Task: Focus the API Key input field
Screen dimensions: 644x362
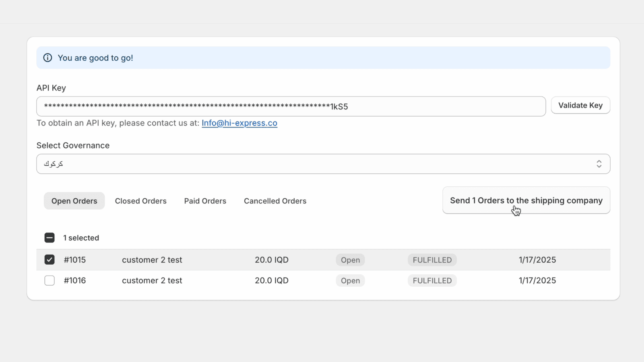Action: click(x=291, y=107)
